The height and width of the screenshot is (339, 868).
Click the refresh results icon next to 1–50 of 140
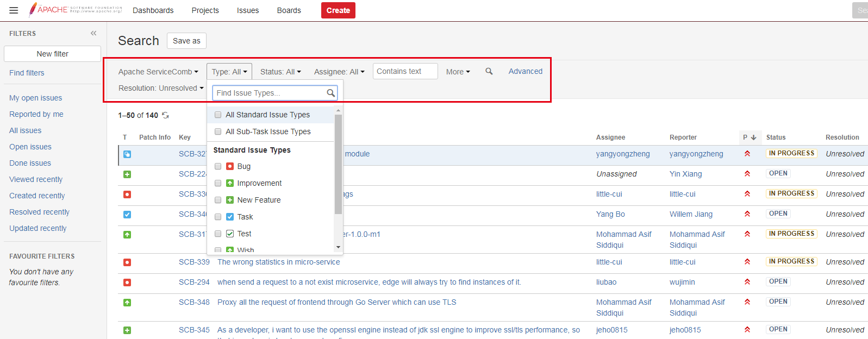pyautogui.click(x=166, y=115)
